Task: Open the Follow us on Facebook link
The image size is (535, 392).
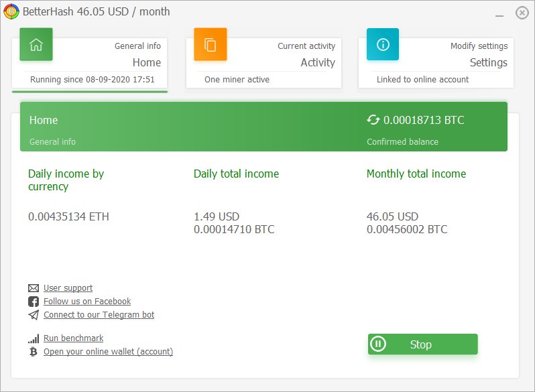Action: [87, 302]
